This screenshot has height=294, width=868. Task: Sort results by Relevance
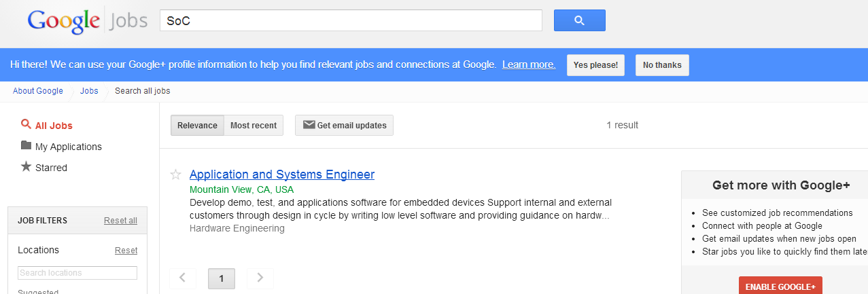[x=197, y=125]
